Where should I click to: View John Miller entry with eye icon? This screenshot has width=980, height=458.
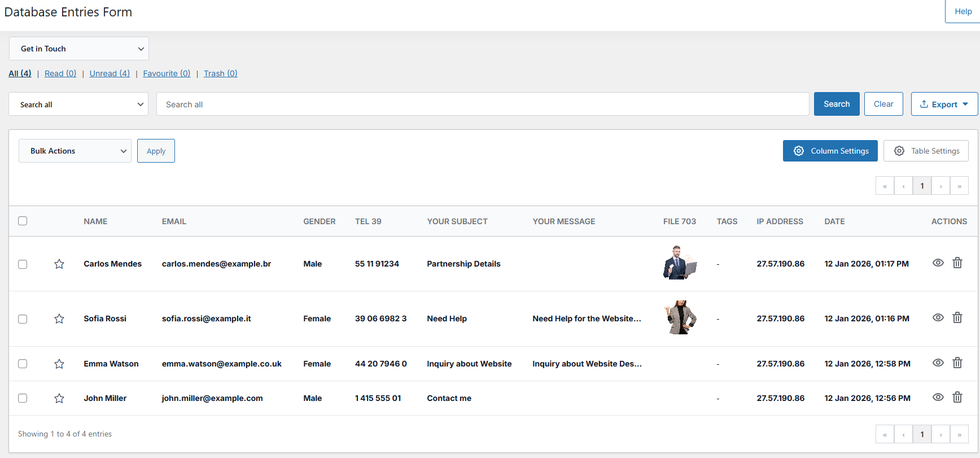tap(938, 397)
